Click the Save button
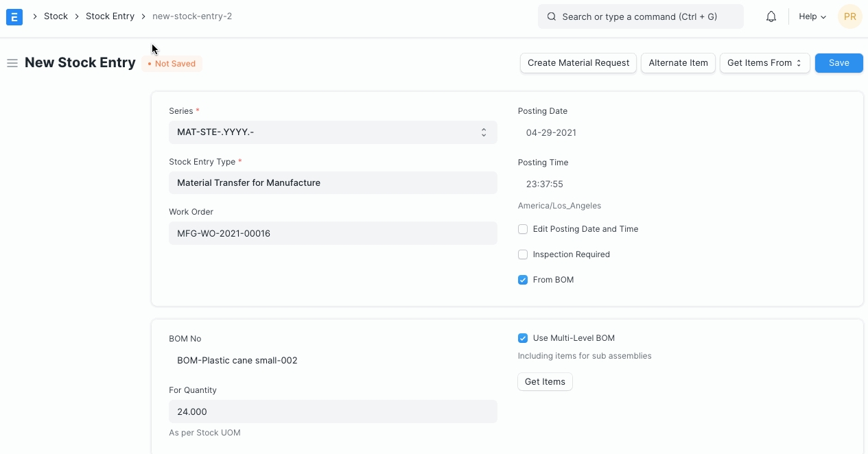This screenshot has height=454, width=868. tap(838, 63)
